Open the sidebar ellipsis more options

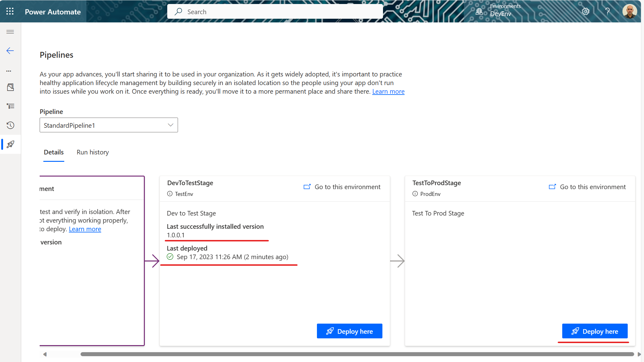click(9, 71)
